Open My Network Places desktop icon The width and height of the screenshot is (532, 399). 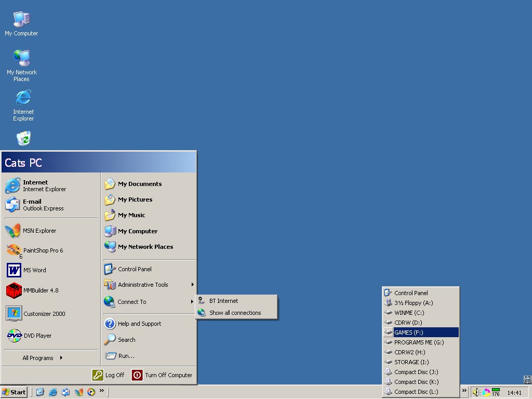[x=21, y=60]
